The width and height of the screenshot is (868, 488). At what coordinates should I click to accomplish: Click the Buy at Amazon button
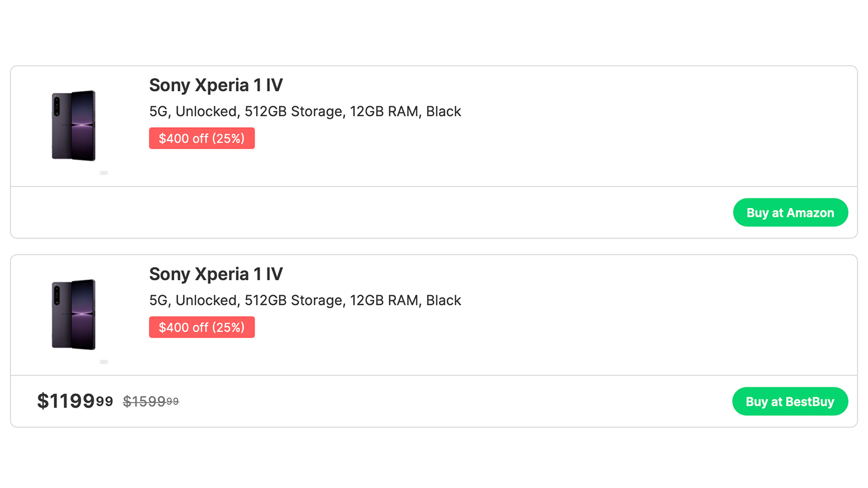pos(790,213)
